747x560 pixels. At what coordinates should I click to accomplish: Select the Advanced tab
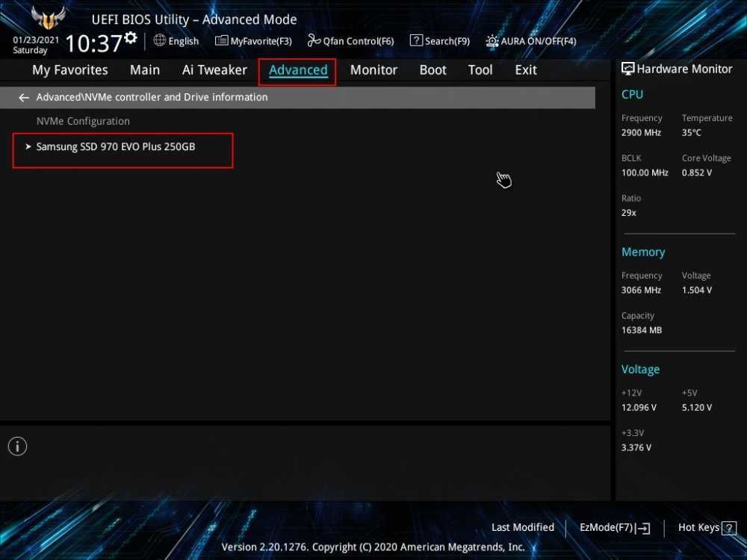[x=298, y=70]
